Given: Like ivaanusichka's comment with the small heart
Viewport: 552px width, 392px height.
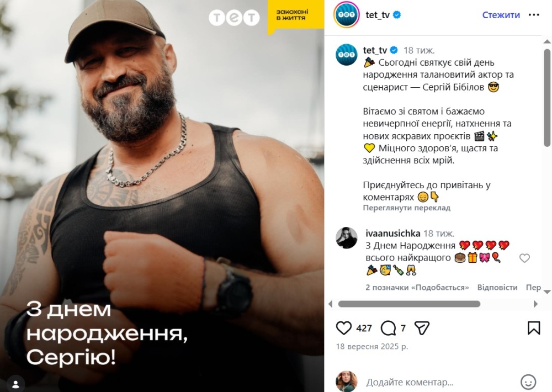Looking at the screenshot, I should [x=524, y=258].
